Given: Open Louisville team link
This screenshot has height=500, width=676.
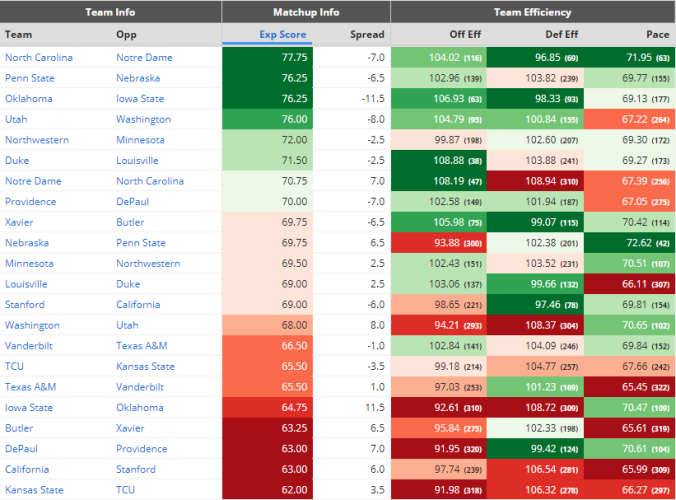Looking at the screenshot, I should [x=26, y=284].
